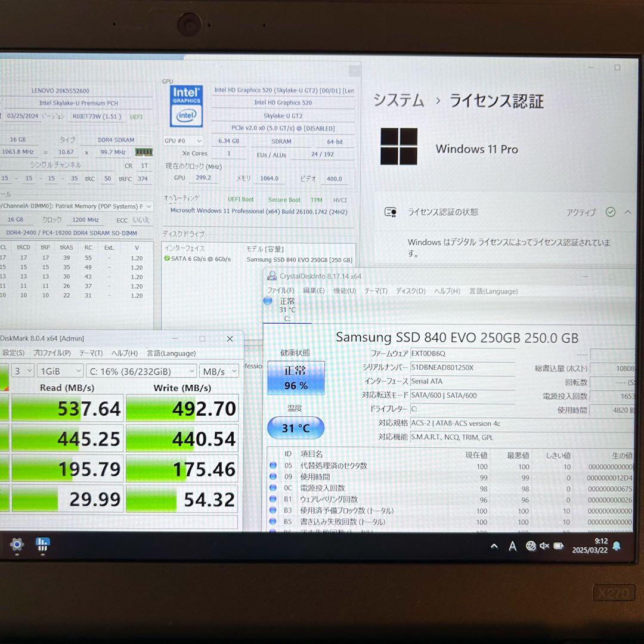Click the blue app icon beside the taskbar gear

tap(43, 545)
